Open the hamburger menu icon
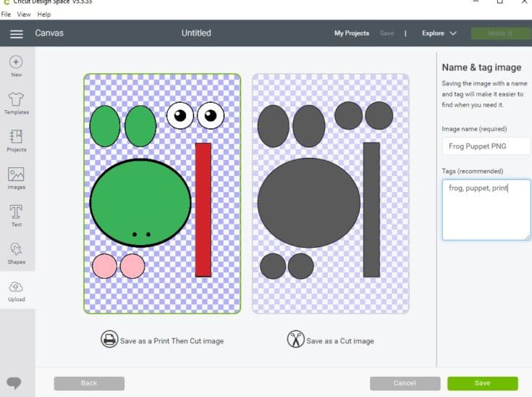The image size is (532, 397). (17, 33)
